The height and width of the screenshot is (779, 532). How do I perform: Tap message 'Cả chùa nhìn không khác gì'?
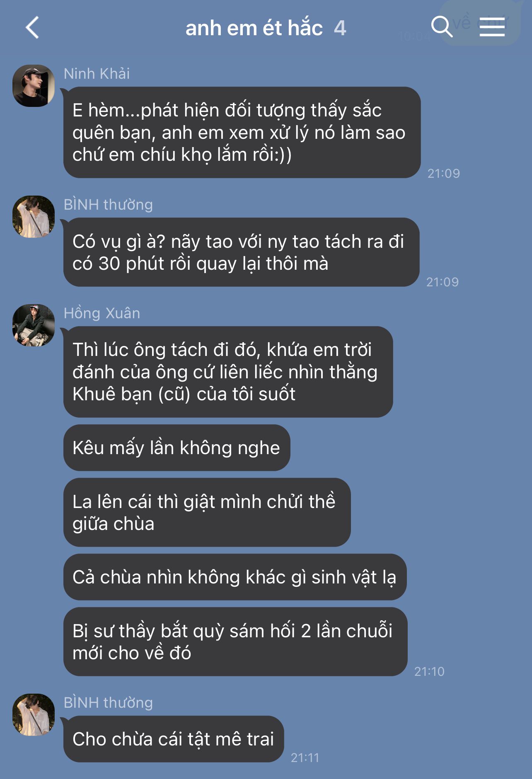click(x=235, y=577)
